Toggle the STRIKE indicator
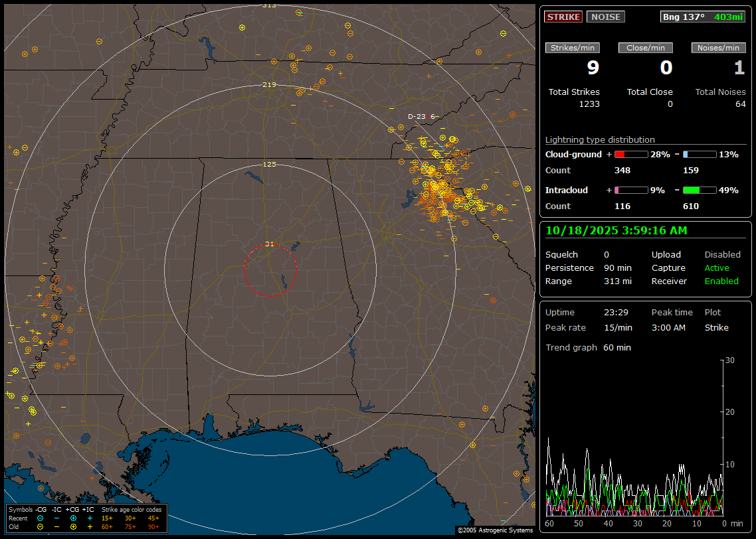The height and width of the screenshot is (539, 756). 563,17
